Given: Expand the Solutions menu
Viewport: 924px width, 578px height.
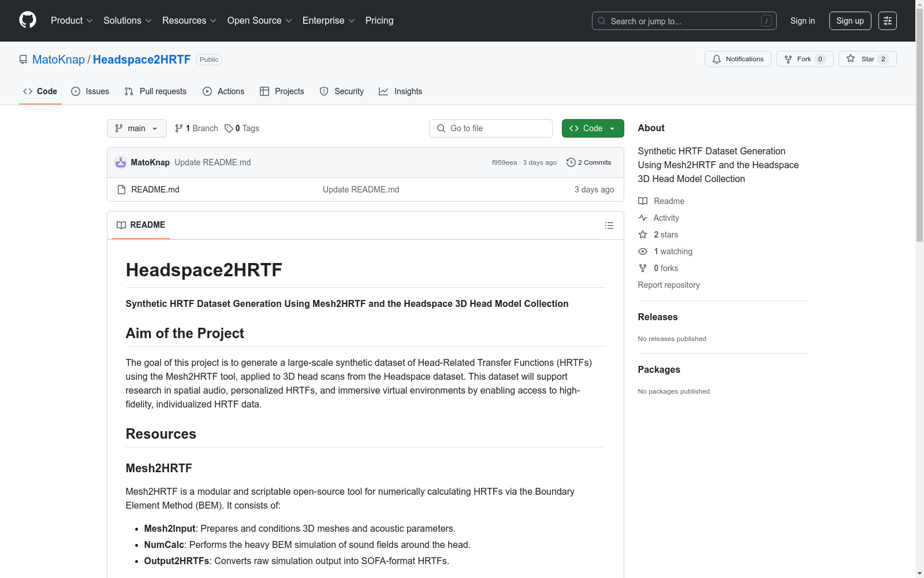Looking at the screenshot, I should pos(128,21).
